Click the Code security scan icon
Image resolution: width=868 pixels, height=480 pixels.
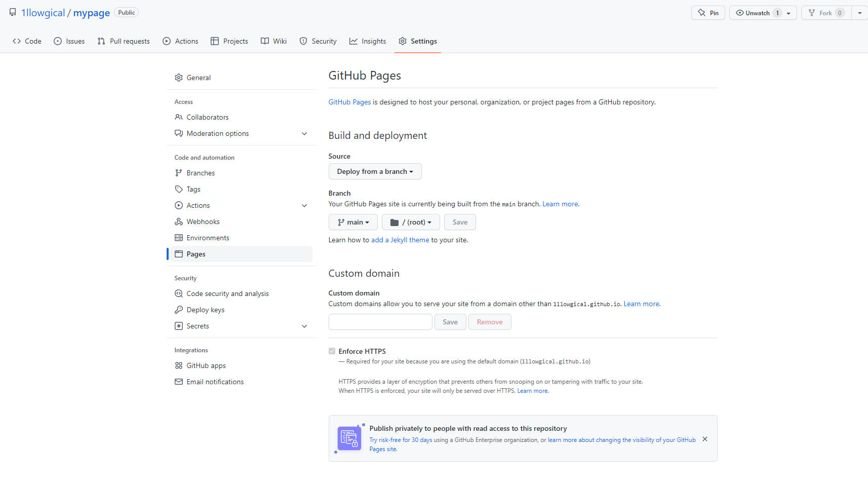click(x=179, y=293)
